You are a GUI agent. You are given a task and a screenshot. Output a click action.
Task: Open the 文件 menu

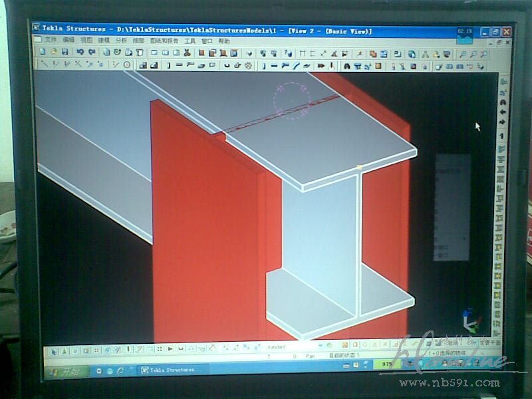click(51, 41)
